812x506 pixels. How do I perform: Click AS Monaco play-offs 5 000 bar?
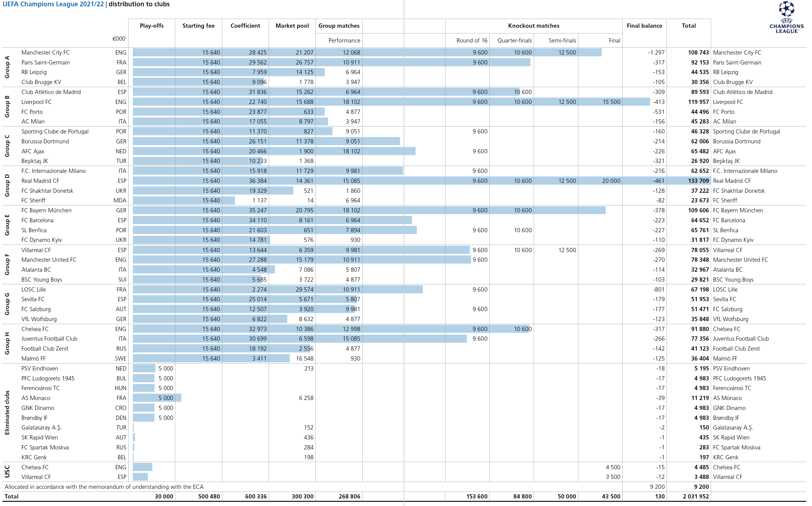(157, 398)
